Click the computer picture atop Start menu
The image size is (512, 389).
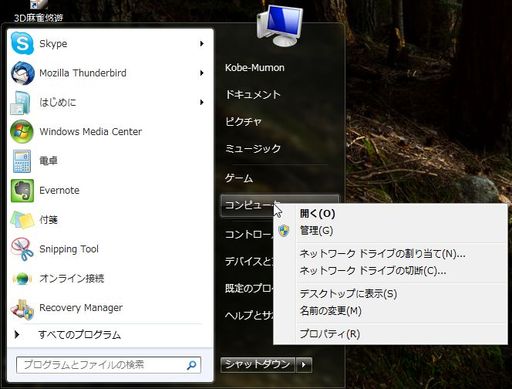tap(280, 25)
